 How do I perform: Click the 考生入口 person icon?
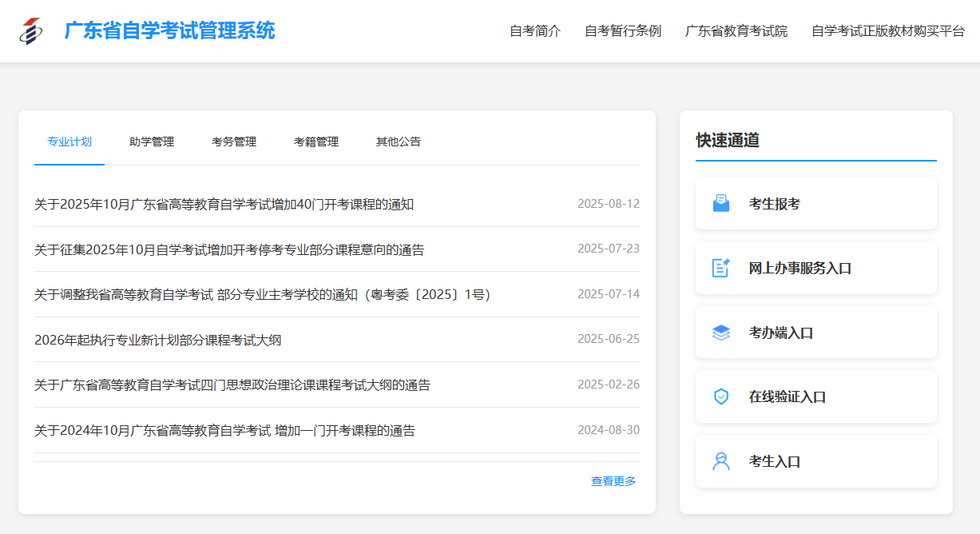point(720,461)
